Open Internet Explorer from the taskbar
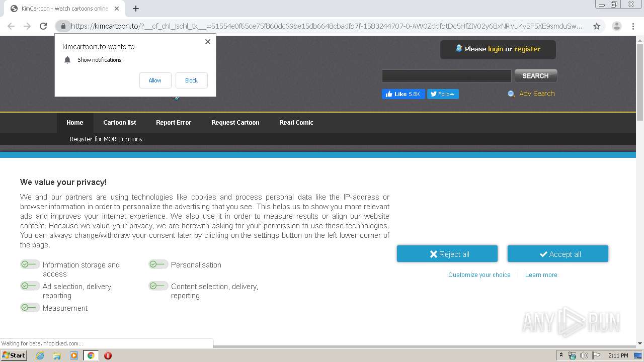Viewport: 644px width, 362px height. coord(40,355)
